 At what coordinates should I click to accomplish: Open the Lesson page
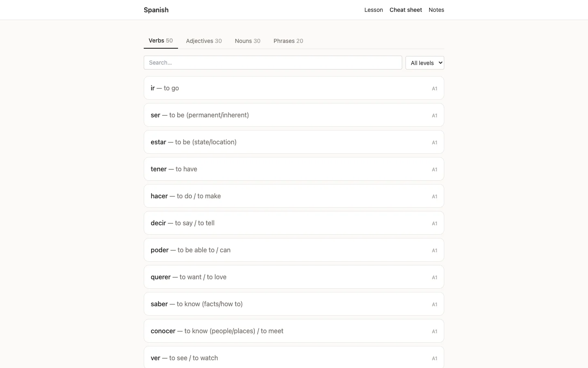[x=373, y=10]
